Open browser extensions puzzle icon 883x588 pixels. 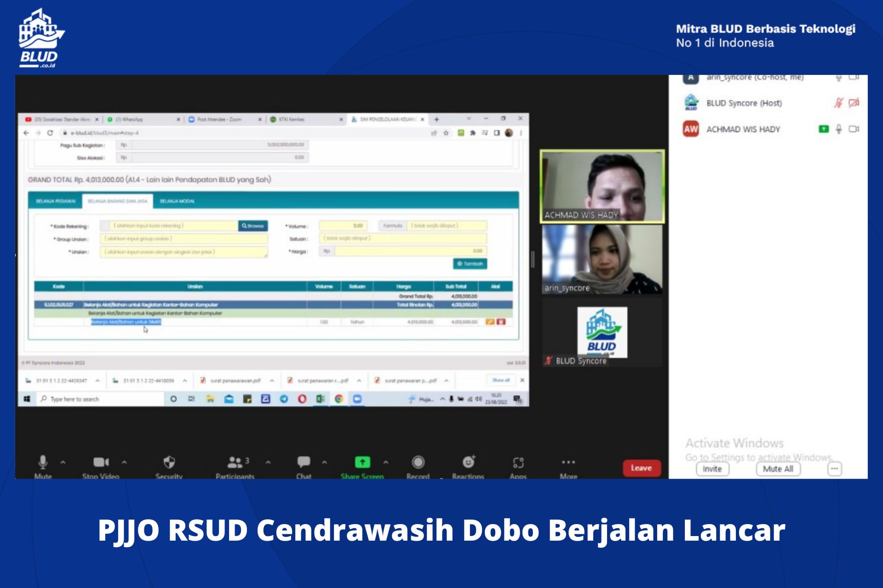(473, 133)
